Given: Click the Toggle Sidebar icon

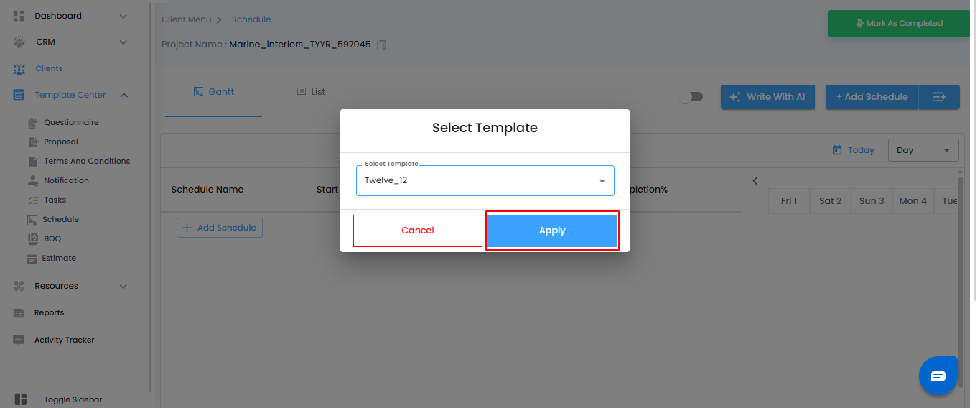Looking at the screenshot, I should (20, 399).
